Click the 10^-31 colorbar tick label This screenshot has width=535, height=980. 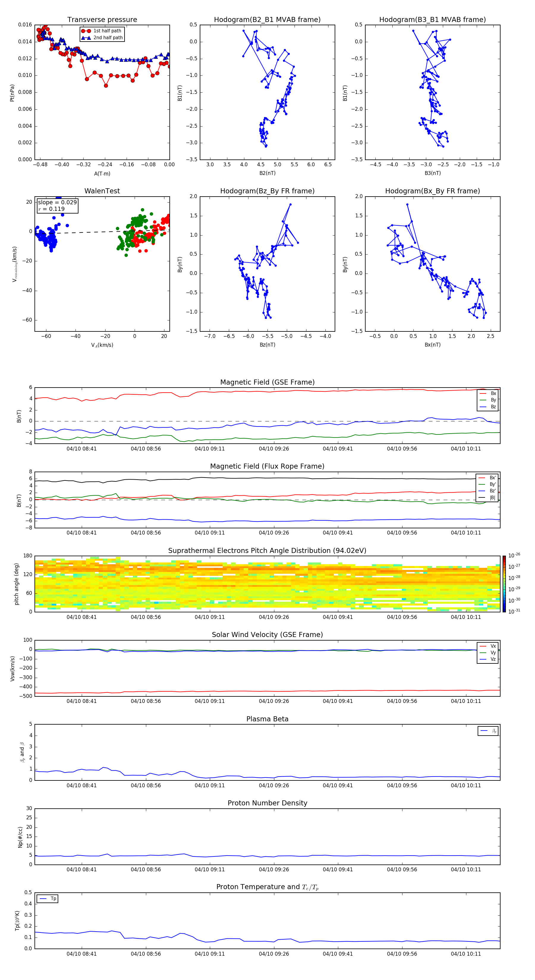[x=514, y=612]
